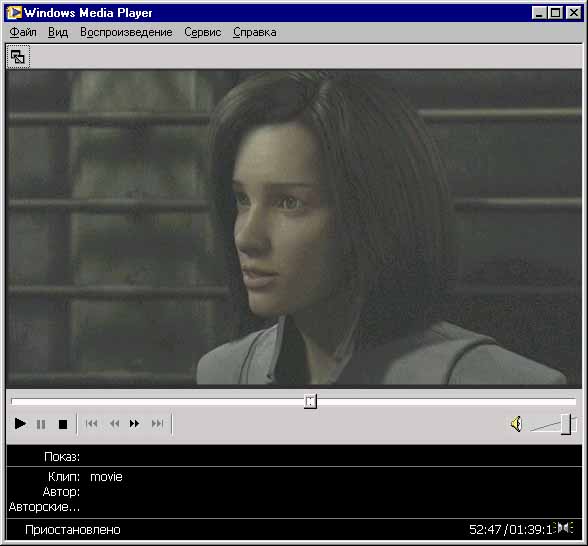Click the volume slider handle
The height and width of the screenshot is (546, 588).
point(566,424)
